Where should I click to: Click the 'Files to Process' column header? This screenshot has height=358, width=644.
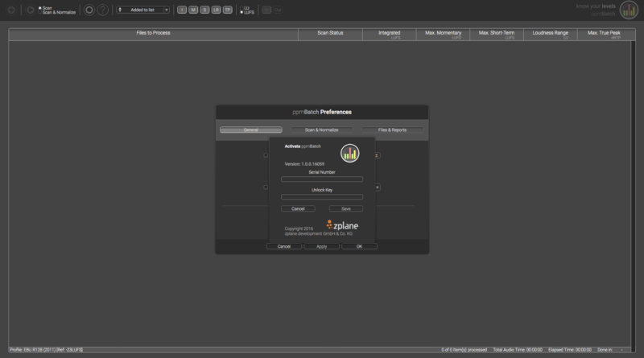153,34
